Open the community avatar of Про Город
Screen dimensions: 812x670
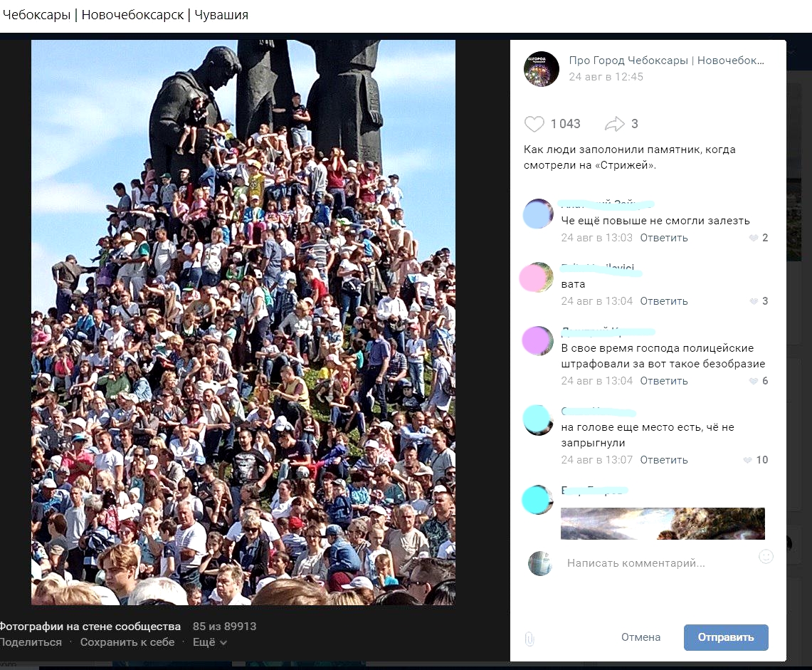[541, 68]
